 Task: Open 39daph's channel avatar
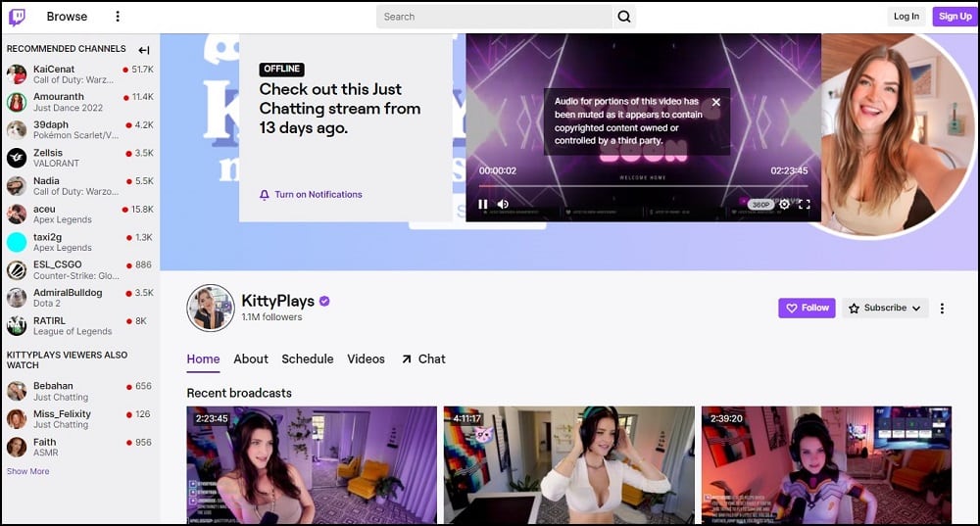(x=17, y=130)
